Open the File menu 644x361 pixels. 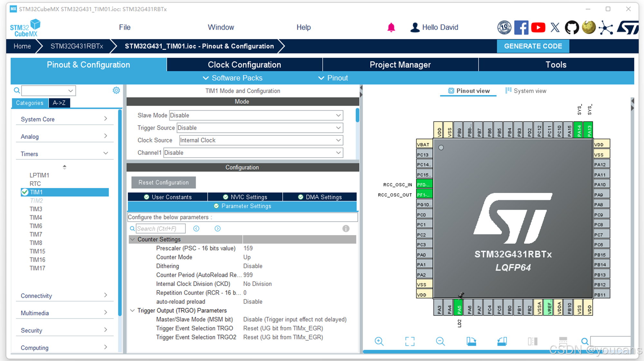point(125,27)
